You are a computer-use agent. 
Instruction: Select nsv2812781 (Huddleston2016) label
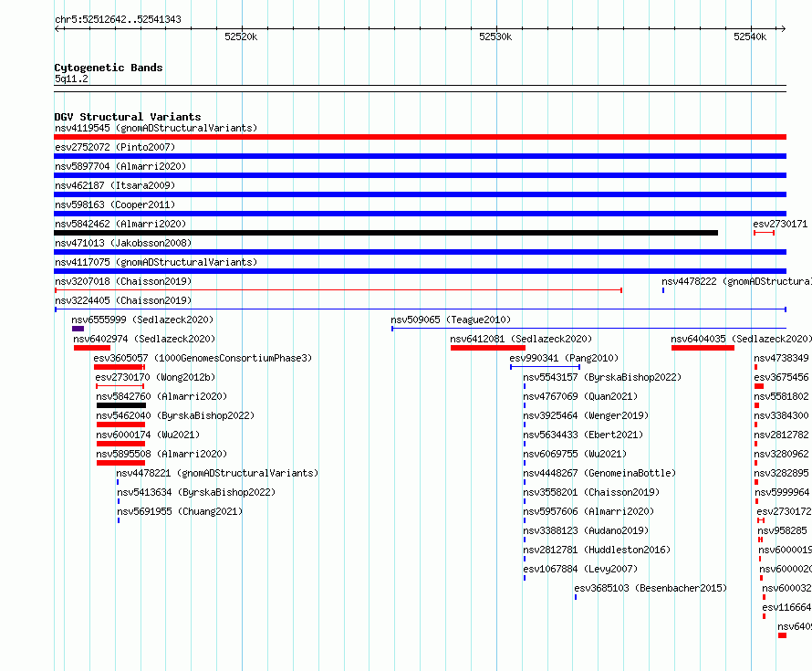pyautogui.click(x=597, y=550)
